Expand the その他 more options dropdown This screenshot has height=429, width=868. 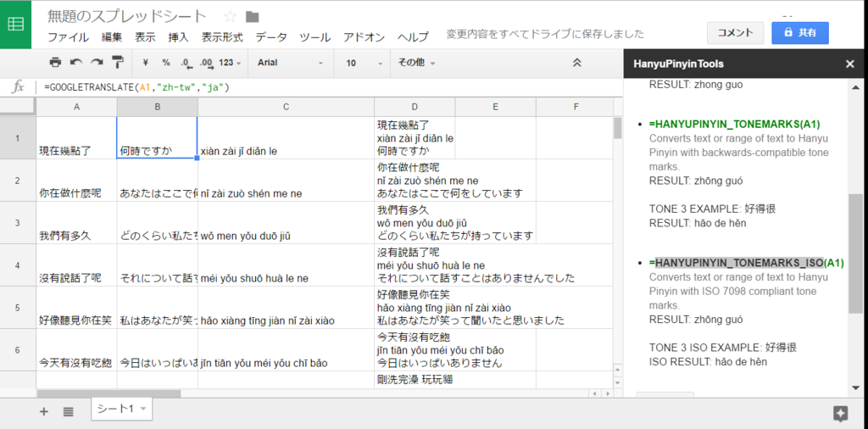(416, 63)
